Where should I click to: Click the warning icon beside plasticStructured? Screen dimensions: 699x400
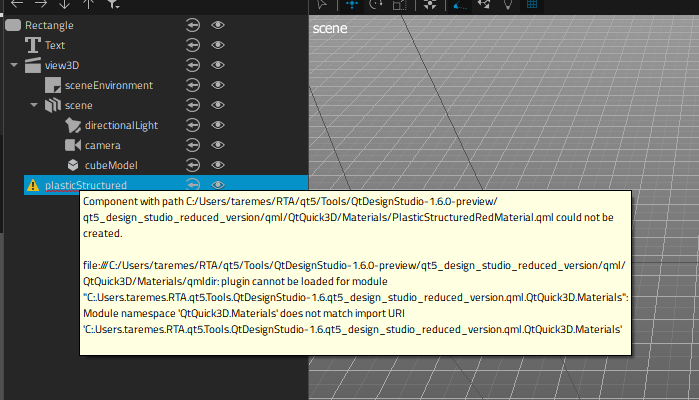tap(33, 185)
